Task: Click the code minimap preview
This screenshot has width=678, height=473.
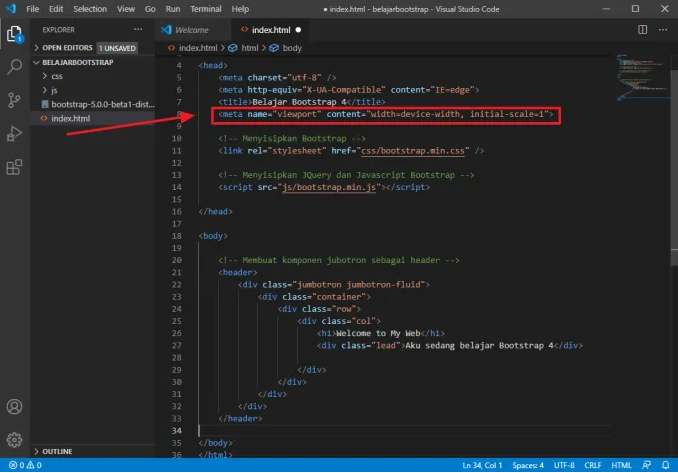Action: click(x=642, y=77)
